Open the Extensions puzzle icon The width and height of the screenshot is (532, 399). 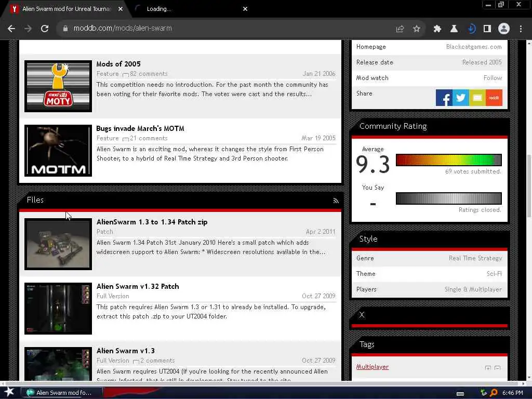[437, 29]
